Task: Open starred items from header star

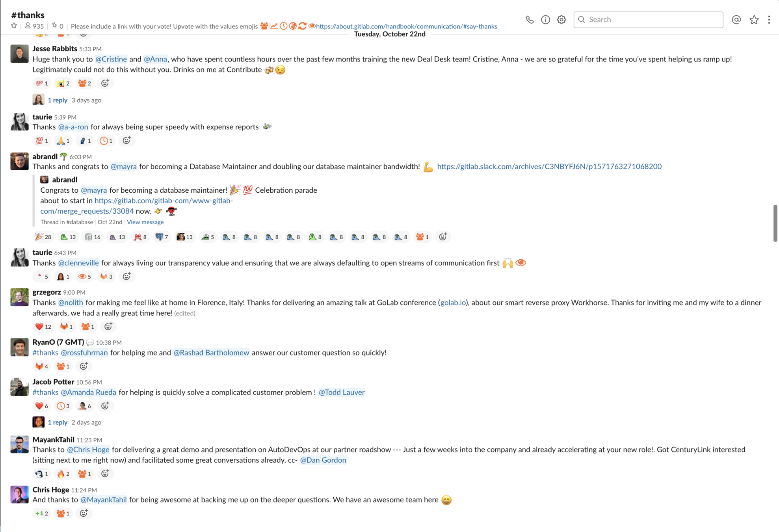Action: 754,20
